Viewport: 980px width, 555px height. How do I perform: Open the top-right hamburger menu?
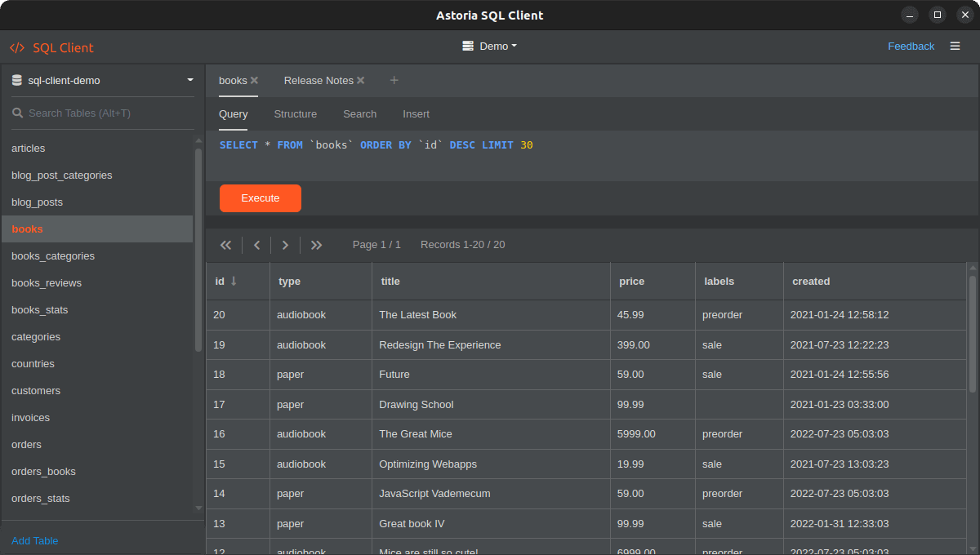click(x=955, y=46)
